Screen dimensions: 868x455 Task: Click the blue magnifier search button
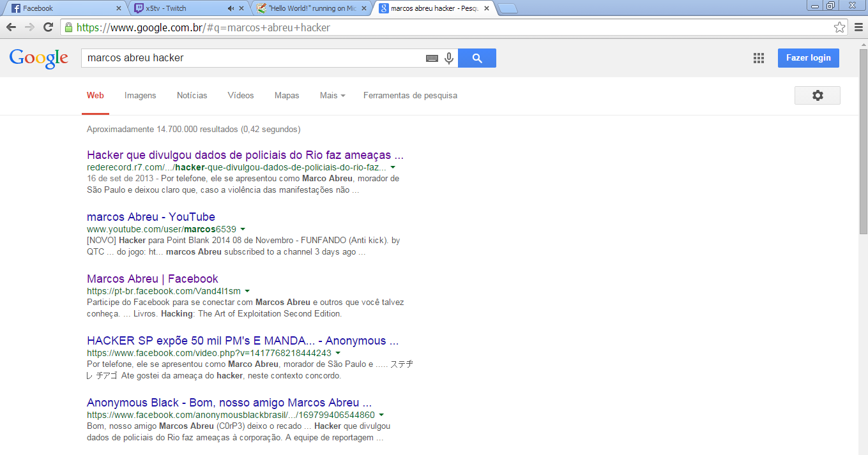click(x=477, y=58)
